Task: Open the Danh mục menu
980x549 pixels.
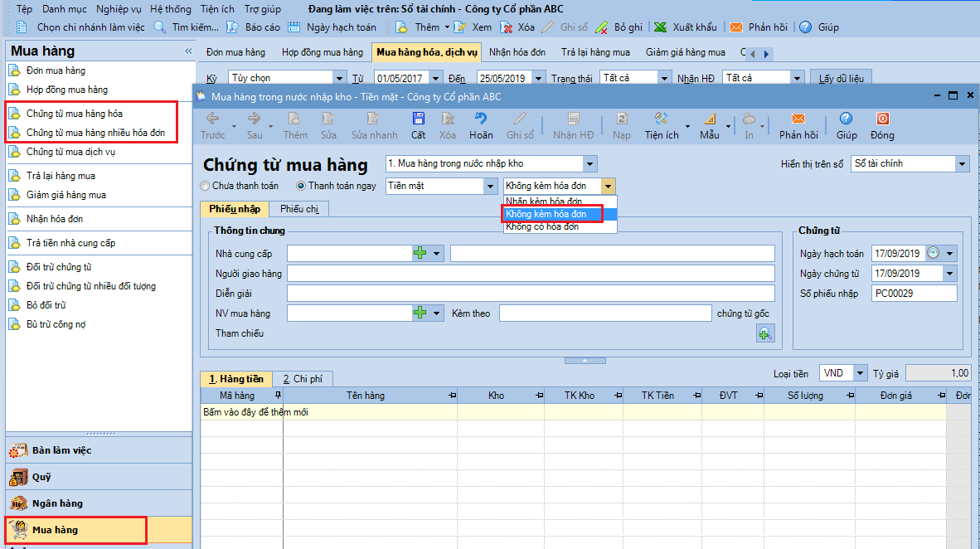Action: coord(65,9)
